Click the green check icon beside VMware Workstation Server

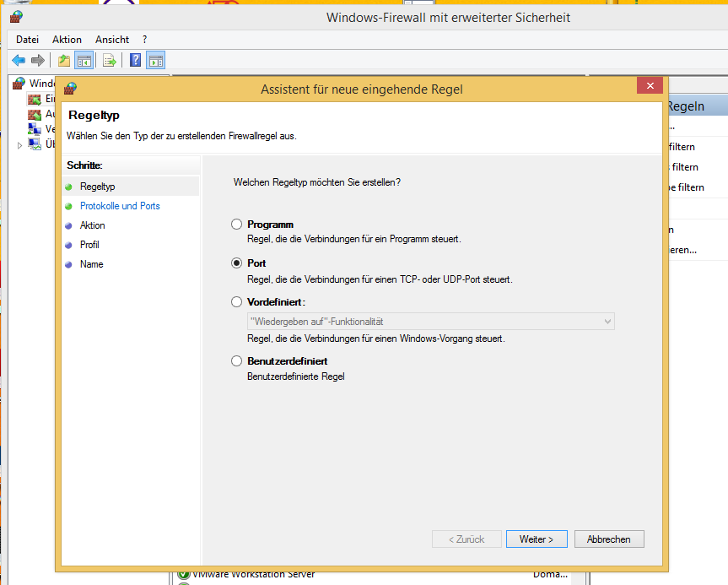point(184,575)
